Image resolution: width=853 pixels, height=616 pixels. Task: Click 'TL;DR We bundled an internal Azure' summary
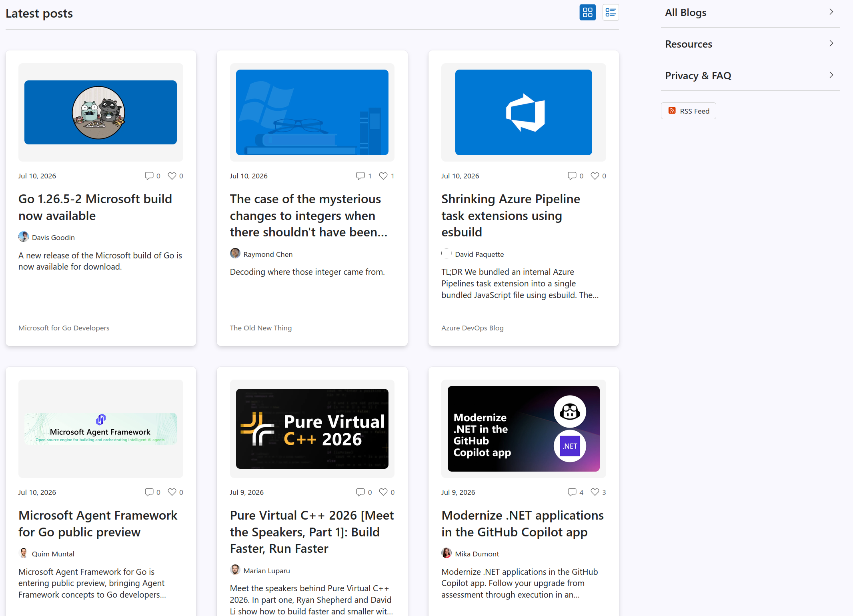point(520,283)
